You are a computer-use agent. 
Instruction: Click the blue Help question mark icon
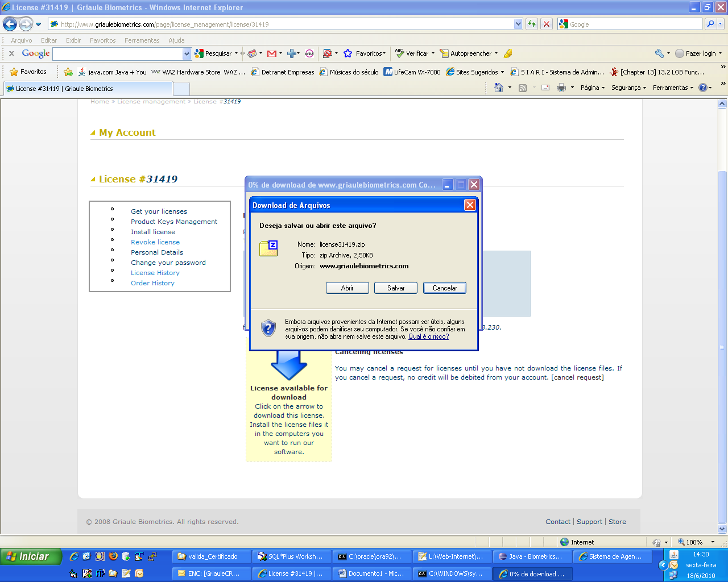[703, 88]
